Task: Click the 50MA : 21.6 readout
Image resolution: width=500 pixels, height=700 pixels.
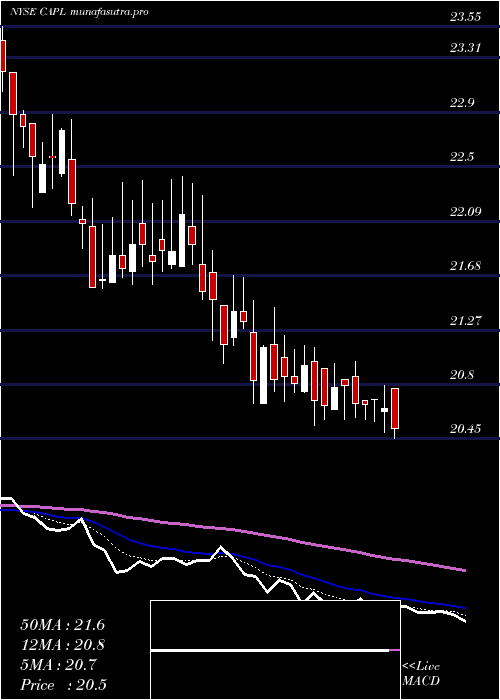Action: click(x=62, y=625)
